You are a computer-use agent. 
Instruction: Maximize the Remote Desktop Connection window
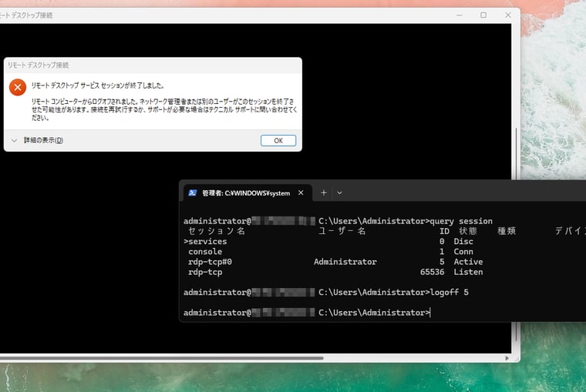[x=483, y=15]
